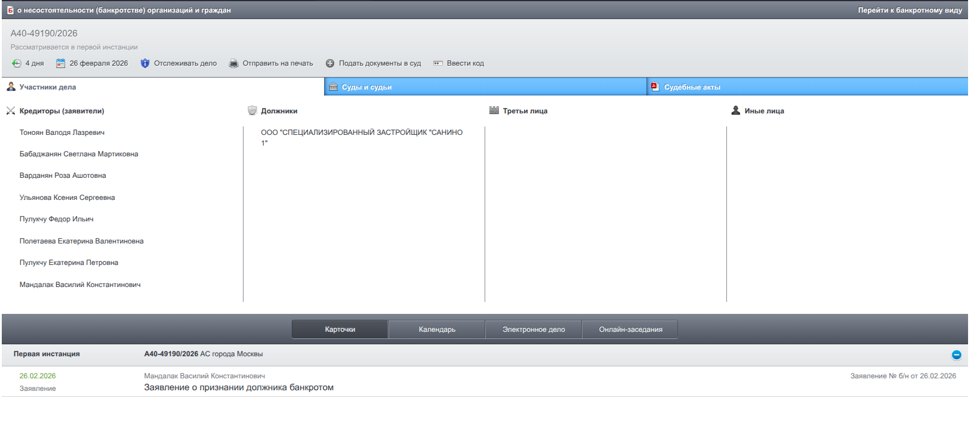This screenshot has height=438, width=980.
Task: Click the courthouse icon on Суды и судьи tab
Action: 334,87
